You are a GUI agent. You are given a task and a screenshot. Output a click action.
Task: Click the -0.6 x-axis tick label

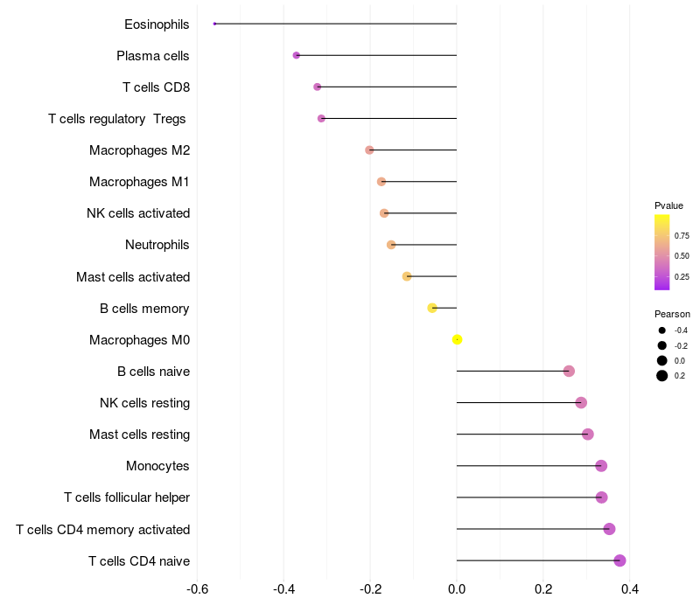click(197, 590)
